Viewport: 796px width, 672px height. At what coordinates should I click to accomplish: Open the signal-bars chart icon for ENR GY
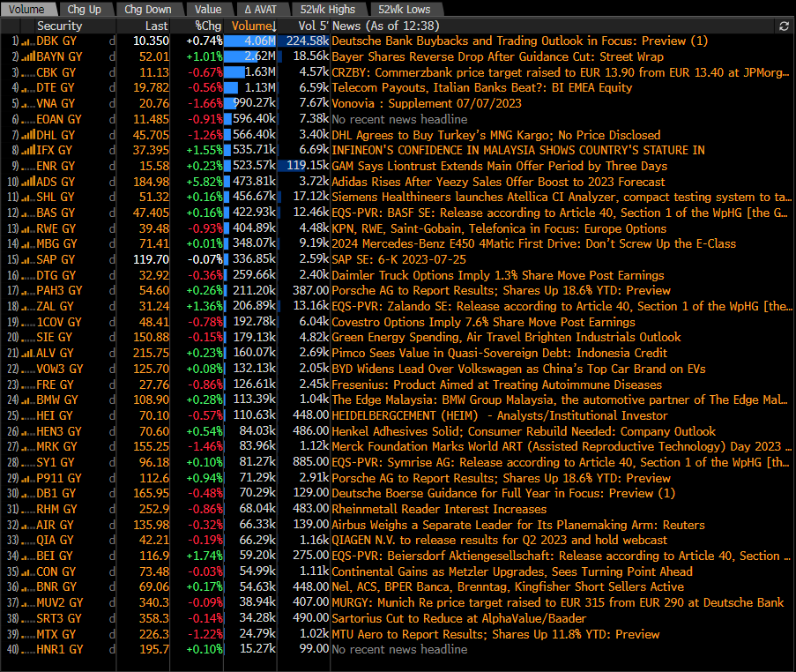pos(28,167)
